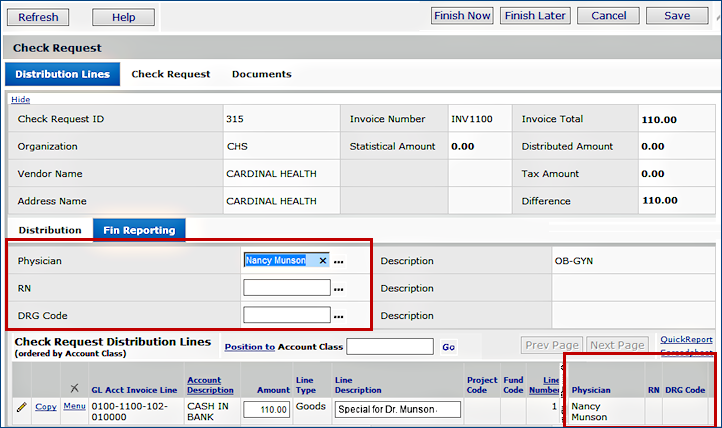Click the Finish Later button

535,16
